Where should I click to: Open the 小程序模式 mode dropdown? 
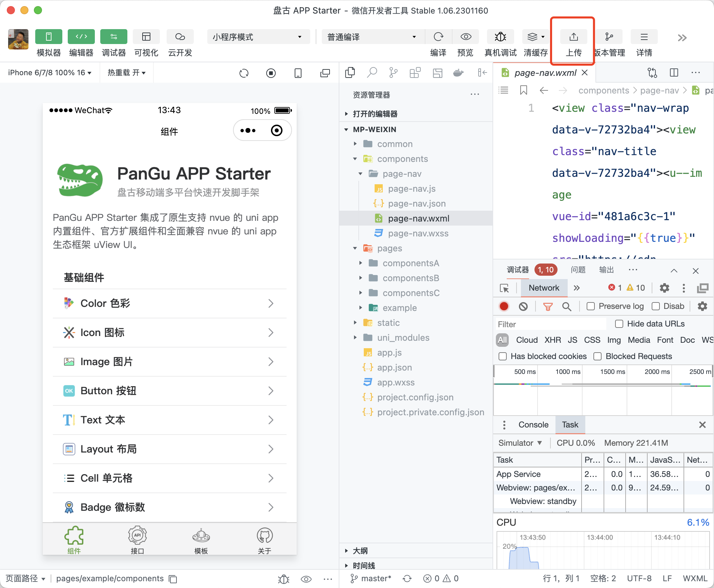258,37
